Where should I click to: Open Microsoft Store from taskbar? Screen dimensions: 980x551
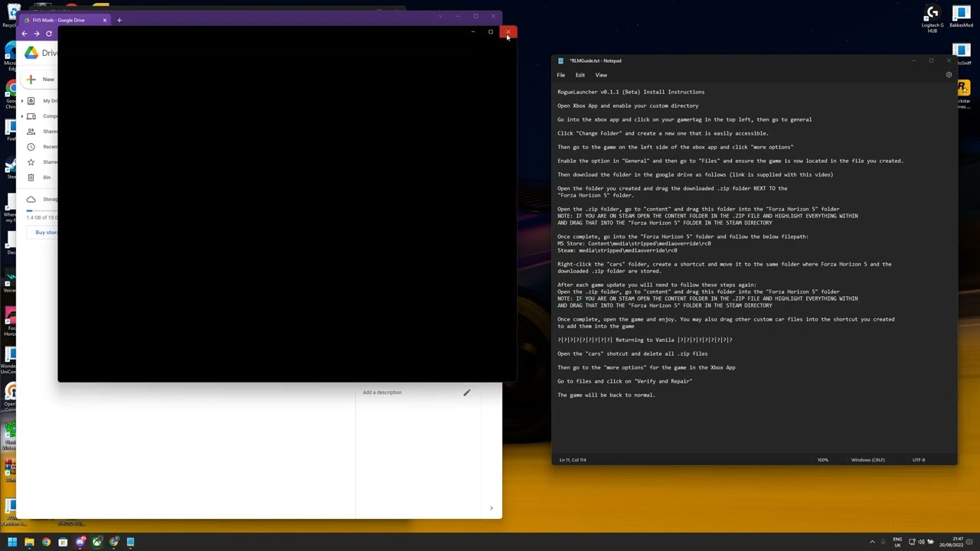[x=63, y=542]
